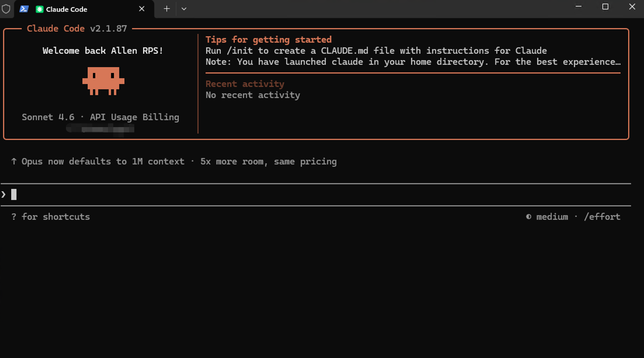Click the orange Claude mascot pixel art
Viewport: 644px width, 358px height.
(x=103, y=81)
